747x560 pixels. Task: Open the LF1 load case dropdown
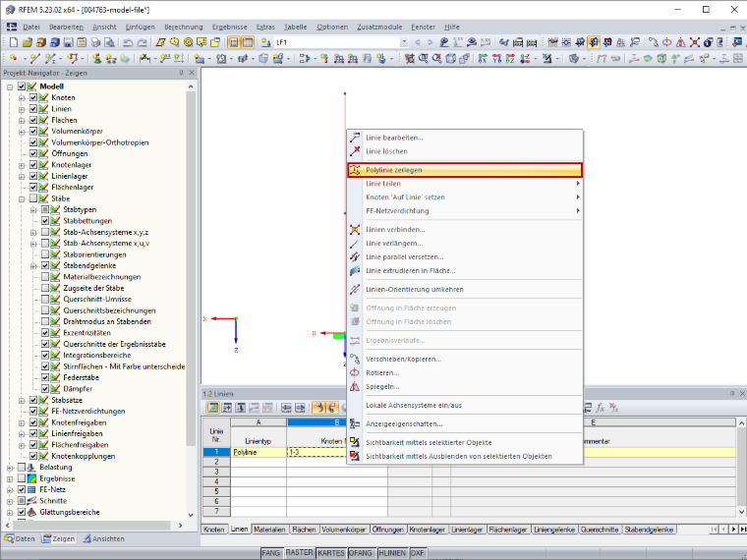click(x=404, y=42)
